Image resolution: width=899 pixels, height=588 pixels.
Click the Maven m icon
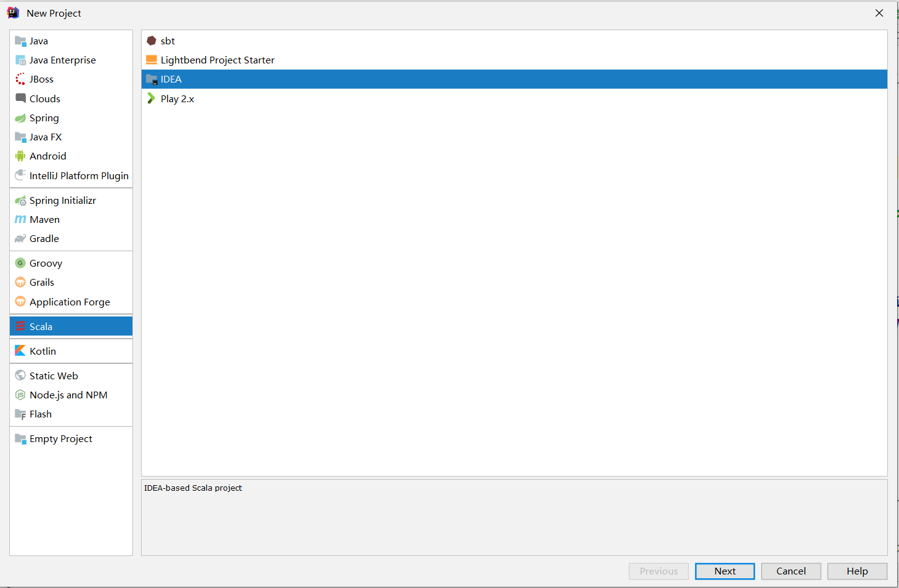tap(20, 220)
